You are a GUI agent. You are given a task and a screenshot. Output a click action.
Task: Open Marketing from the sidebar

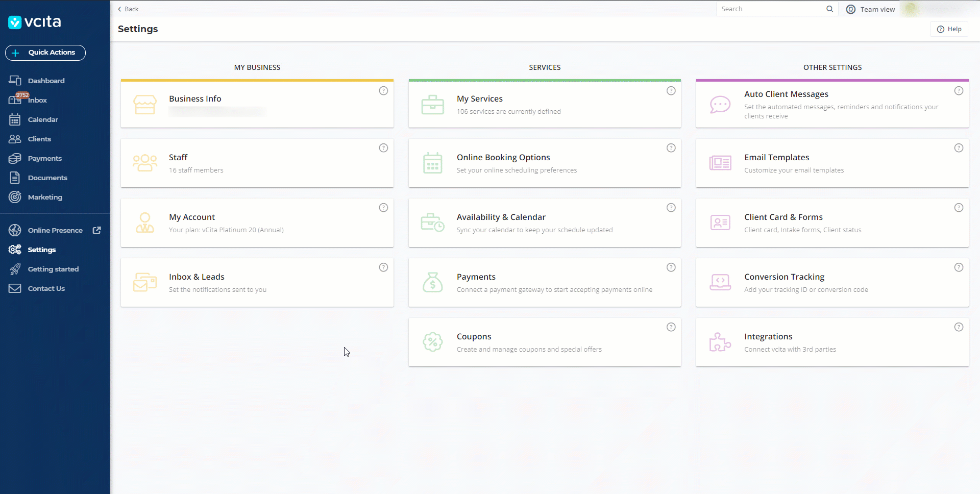coord(45,197)
